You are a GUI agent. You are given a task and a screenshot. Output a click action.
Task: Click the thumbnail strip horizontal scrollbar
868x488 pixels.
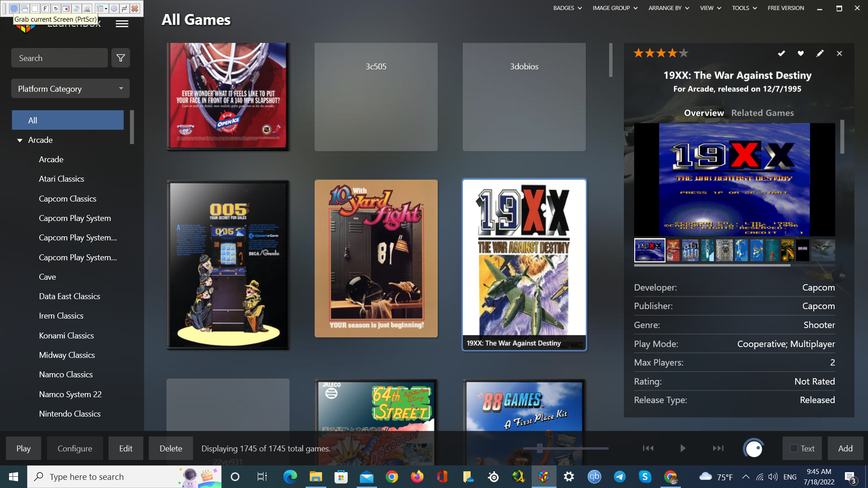[x=712, y=265]
